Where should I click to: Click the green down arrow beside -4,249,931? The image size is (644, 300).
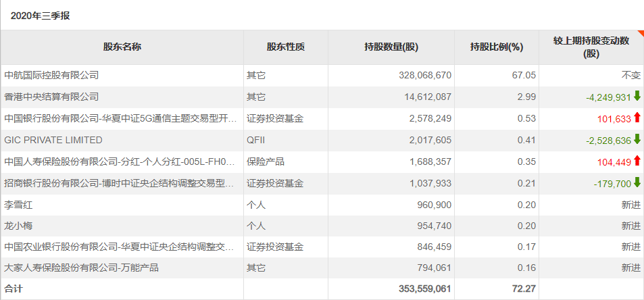[x=637, y=97]
